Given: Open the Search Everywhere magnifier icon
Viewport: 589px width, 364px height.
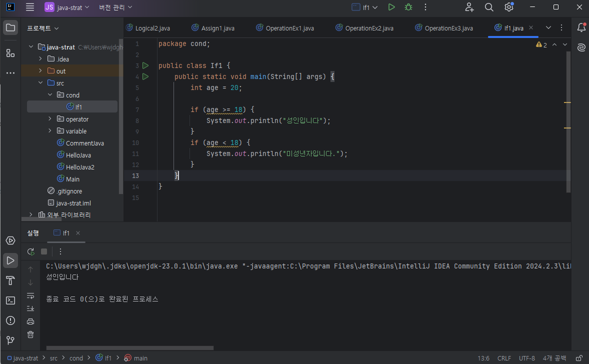Looking at the screenshot, I should (x=489, y=7).
